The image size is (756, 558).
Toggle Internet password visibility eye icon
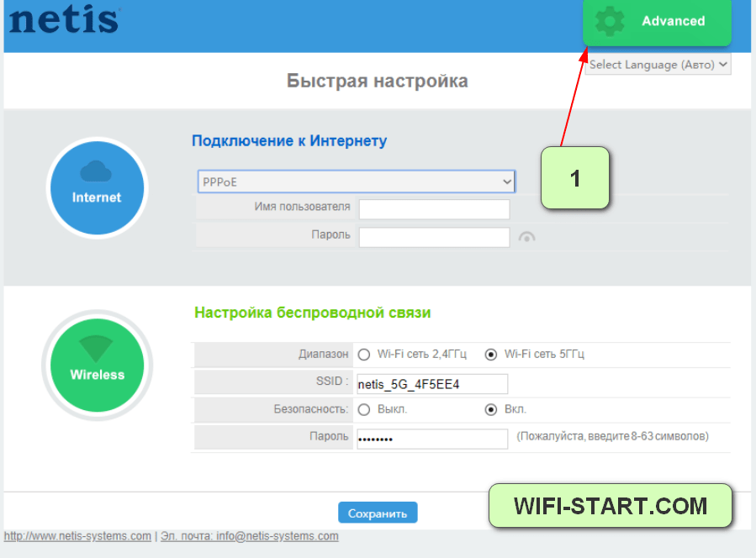pyautogui.click(x=526, y=237)
